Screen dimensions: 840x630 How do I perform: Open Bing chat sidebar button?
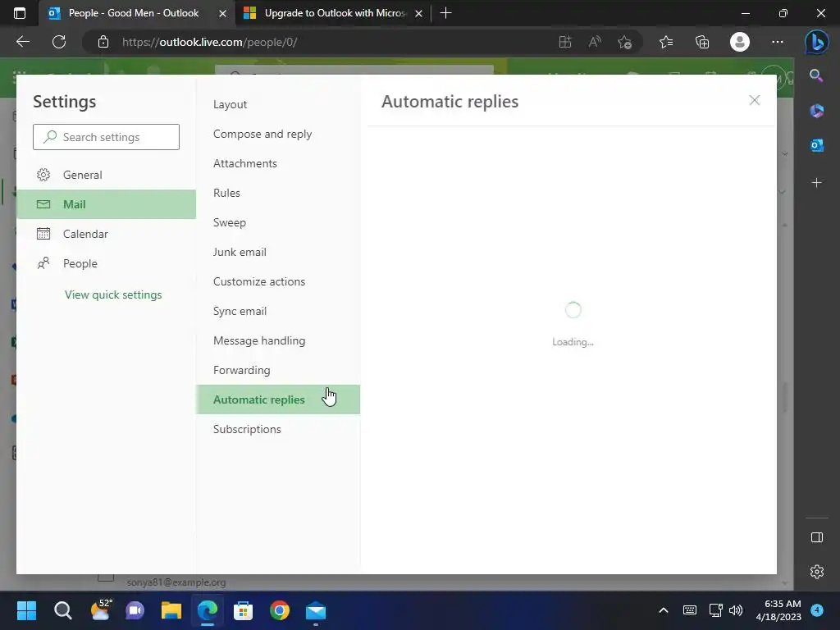click(x=816, y=42)
